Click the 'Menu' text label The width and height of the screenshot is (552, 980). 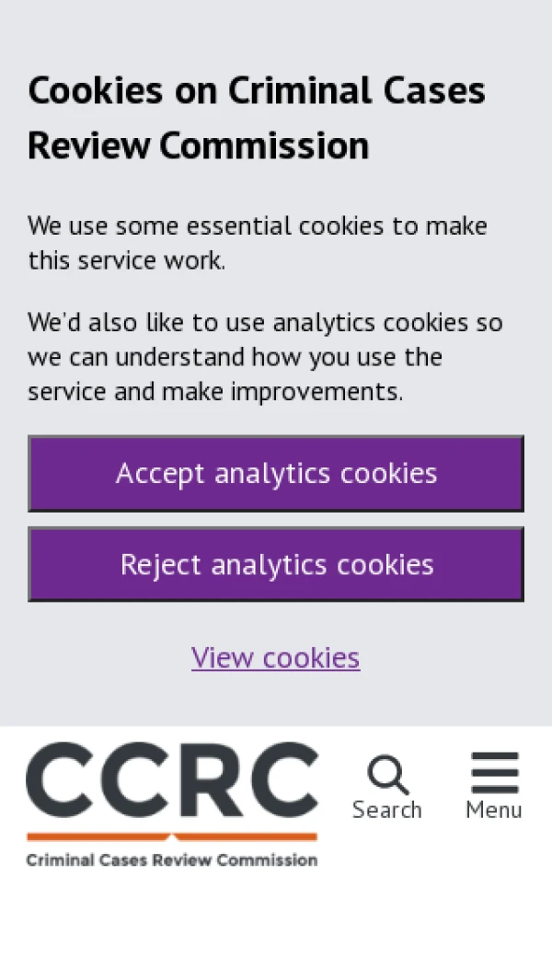coord(494,810)
